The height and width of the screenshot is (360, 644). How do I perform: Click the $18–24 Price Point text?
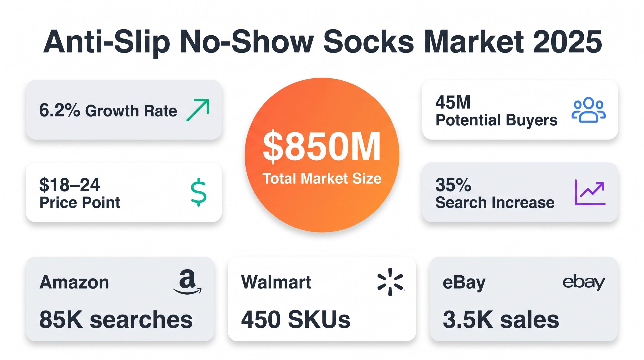click(x=80, y=193)
